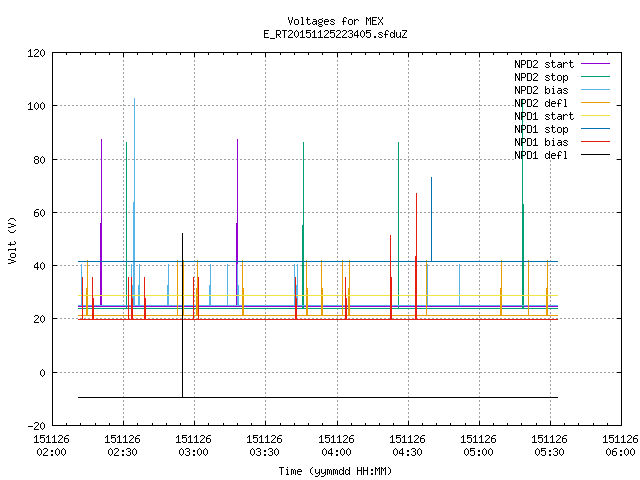
Task: Click the red NPD1 bias legend line
Action: [x=595, y=142]
